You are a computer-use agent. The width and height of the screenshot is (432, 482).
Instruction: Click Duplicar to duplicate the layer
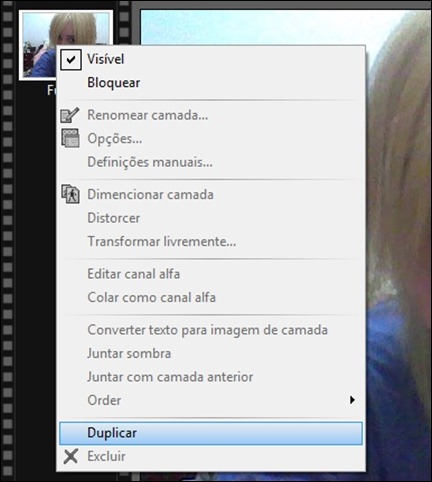coord(211,433)
